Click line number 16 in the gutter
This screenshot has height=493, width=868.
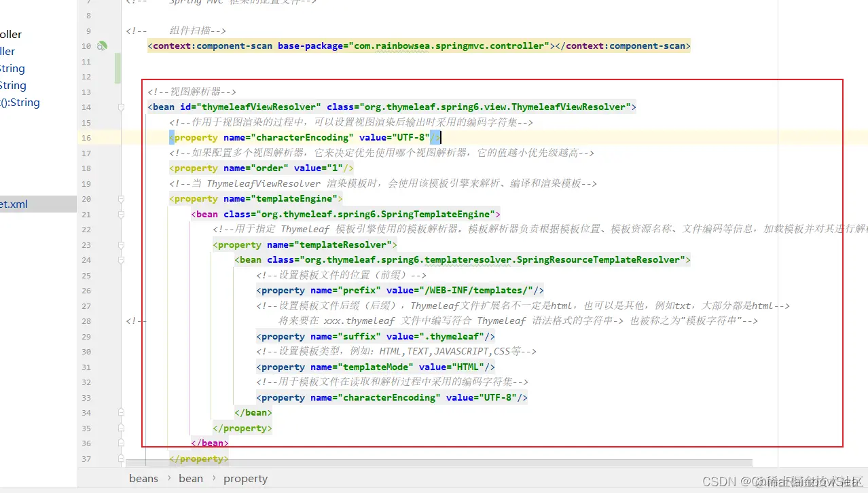pyautogui.click(x=86, y=138)
